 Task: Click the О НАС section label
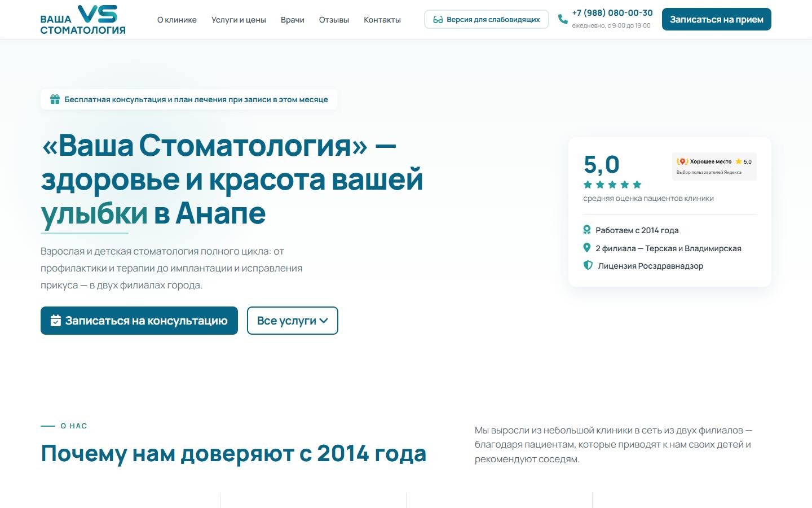pyautogui.click(x=74, y=426)
